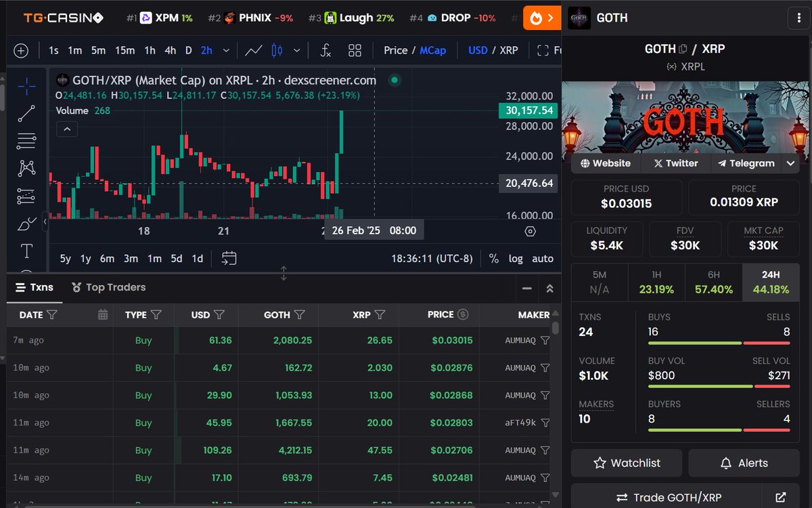
Task: Filter transactions by DATE funnel icon
Action: [52, 314]
